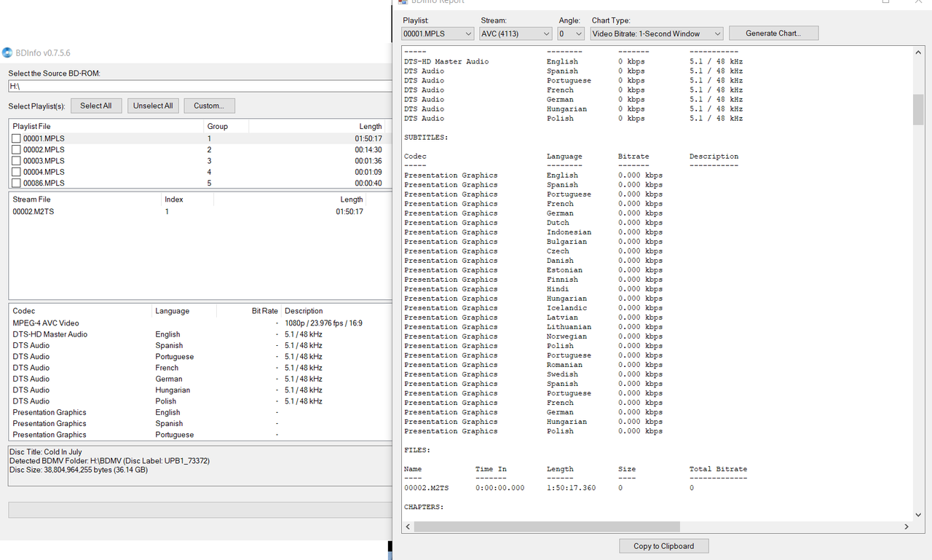
Task: Click the Generate Chart button
Action: pos(773,33)
